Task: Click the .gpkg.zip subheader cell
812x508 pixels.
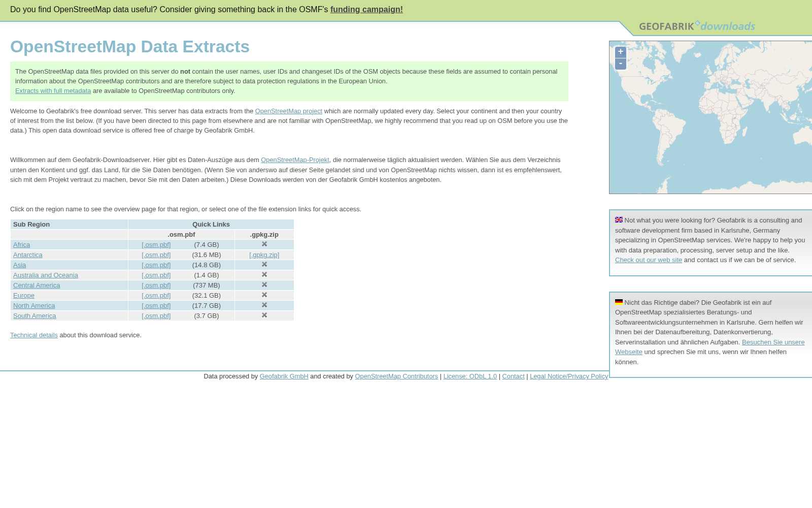Action: pos(264,235)
